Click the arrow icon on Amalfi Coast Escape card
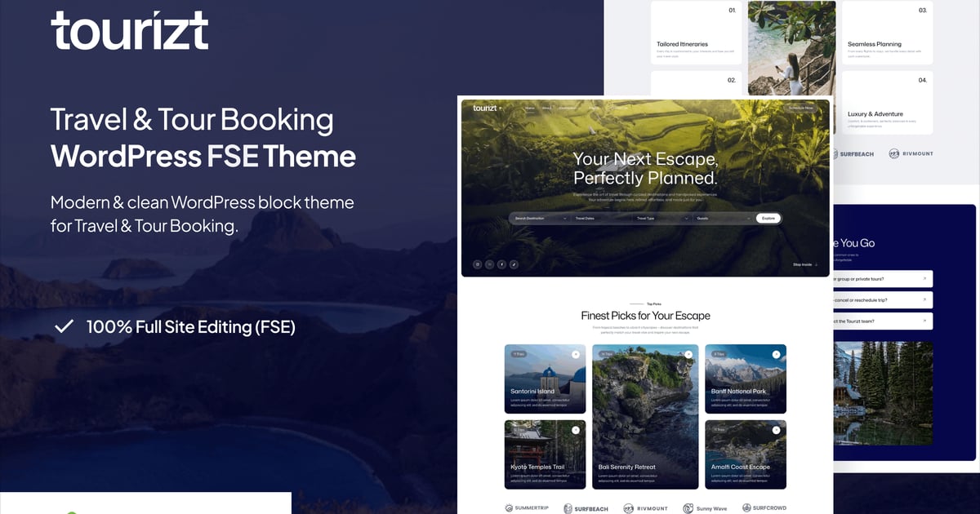Viewport: 980px width, 514px height. click(x=776, y=430)
